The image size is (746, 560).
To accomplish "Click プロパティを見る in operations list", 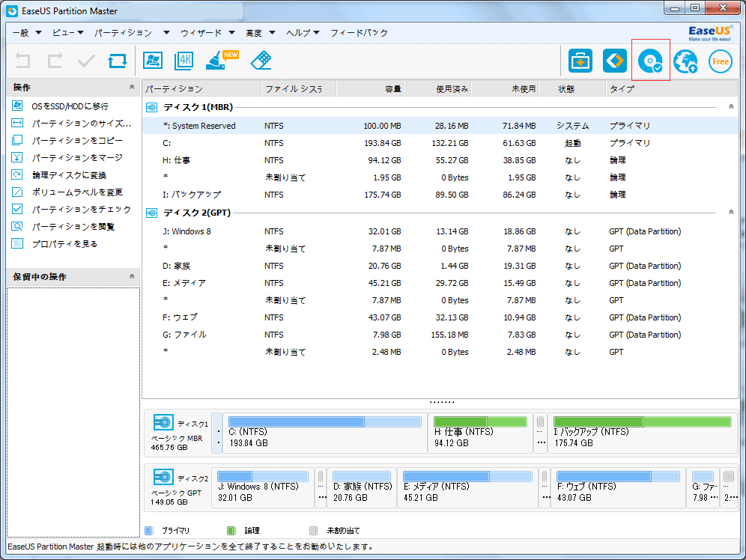I will point(64,243).
